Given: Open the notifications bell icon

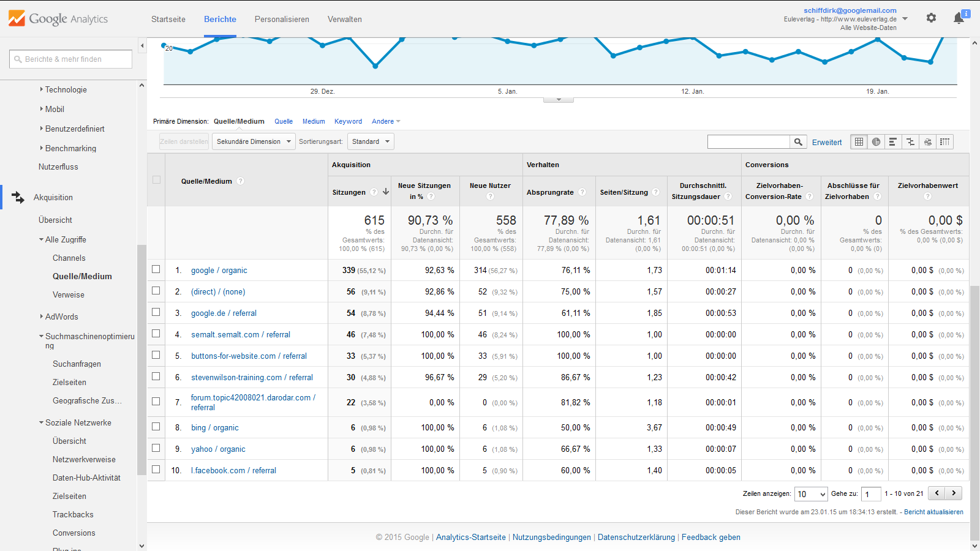Looking at the screenshot, I should click(x=959, y=18).
